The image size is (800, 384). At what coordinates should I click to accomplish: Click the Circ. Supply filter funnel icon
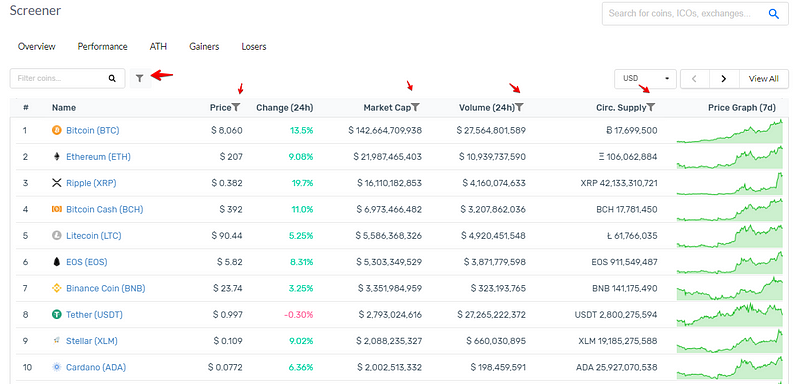pyautogui.click(x=651, y=107)
